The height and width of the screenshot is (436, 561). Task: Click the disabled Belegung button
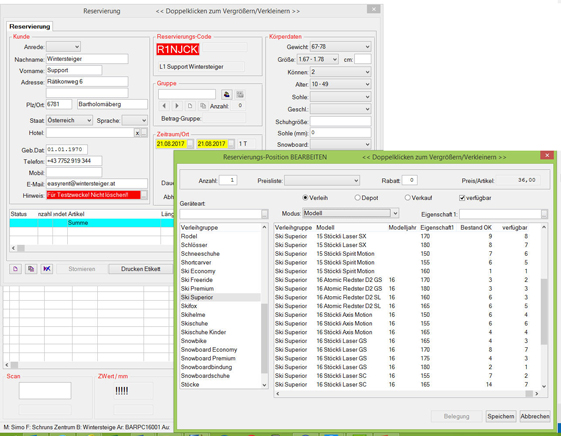(456, 416)
